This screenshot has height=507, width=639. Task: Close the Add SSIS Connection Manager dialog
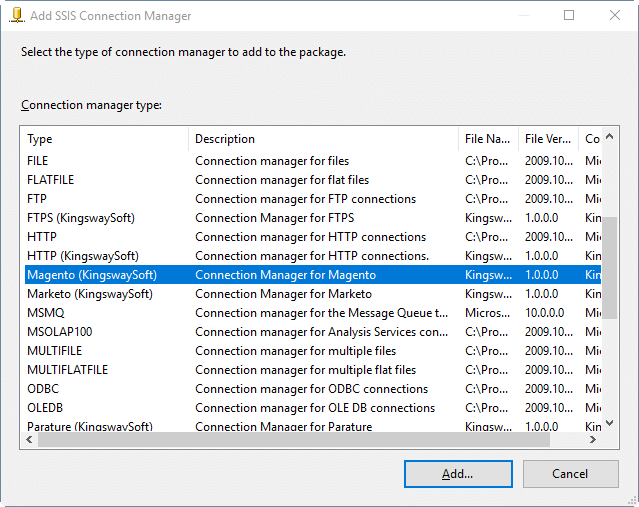615,15
